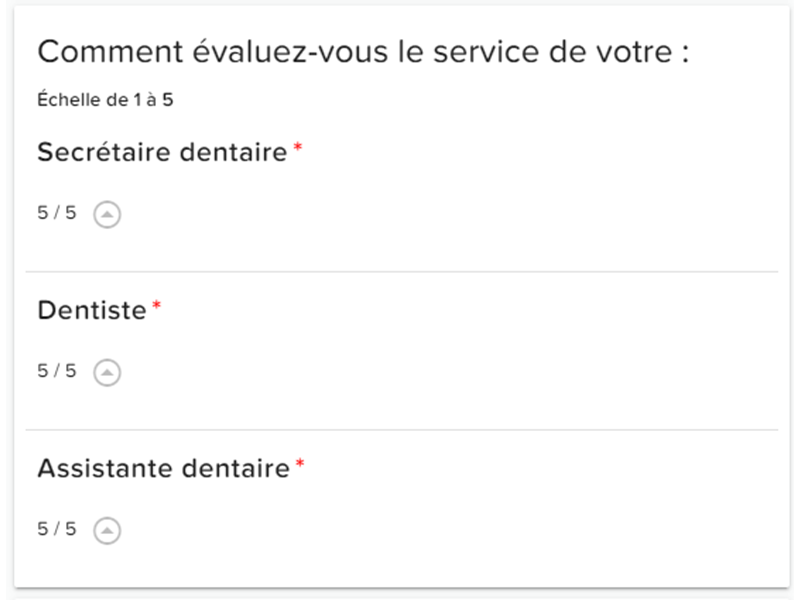The width and height of the screenshot is (800, 600).
Task: Select the 5 / 5 score under Assistante dentaire
Action: tap(57, 530)
